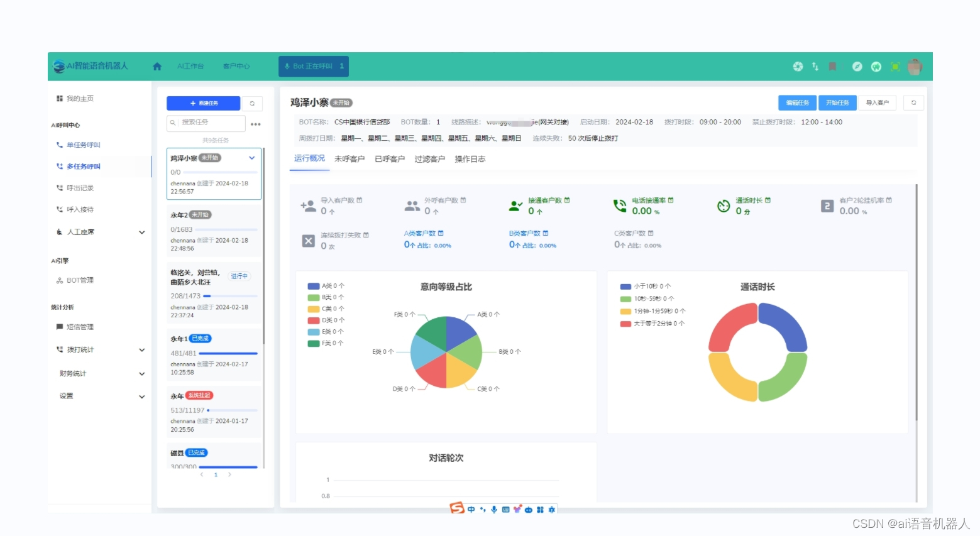Click in the 搜索任务 search field

206,123
